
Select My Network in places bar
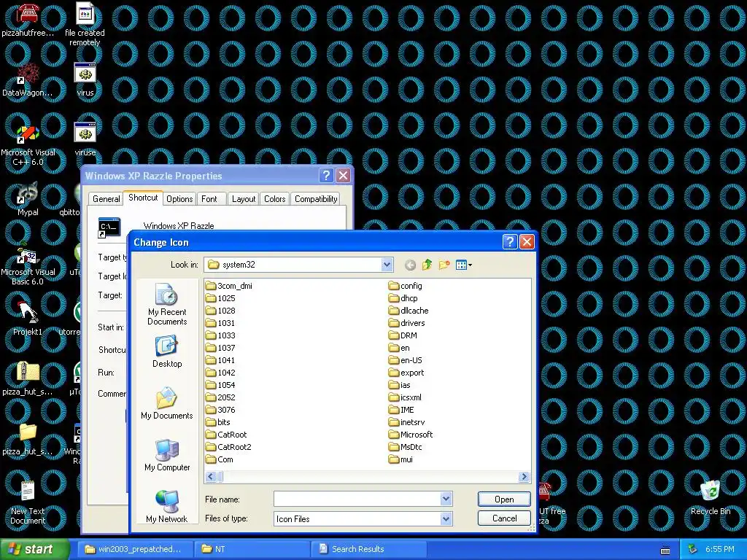coord(167,506)
